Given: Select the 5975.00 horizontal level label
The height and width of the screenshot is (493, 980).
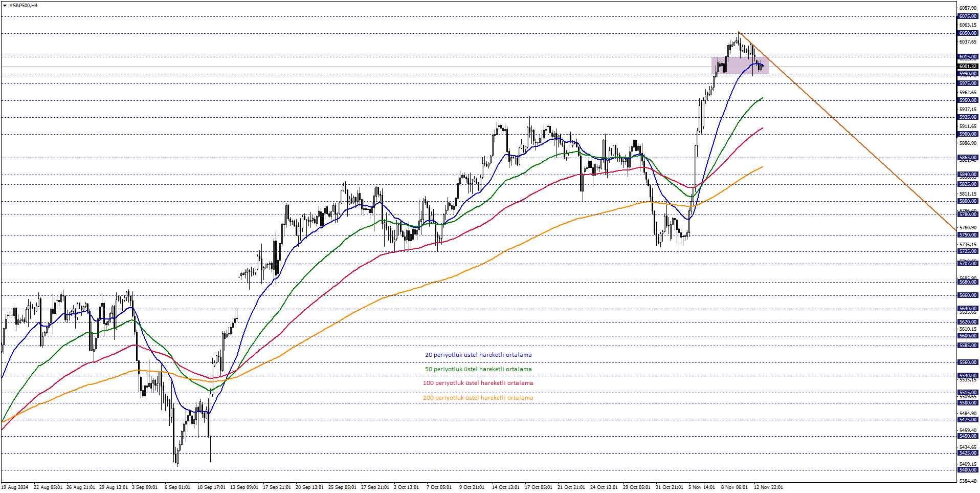Looking at the screenshot, I should pyautogui.click(x=968, y=83).
